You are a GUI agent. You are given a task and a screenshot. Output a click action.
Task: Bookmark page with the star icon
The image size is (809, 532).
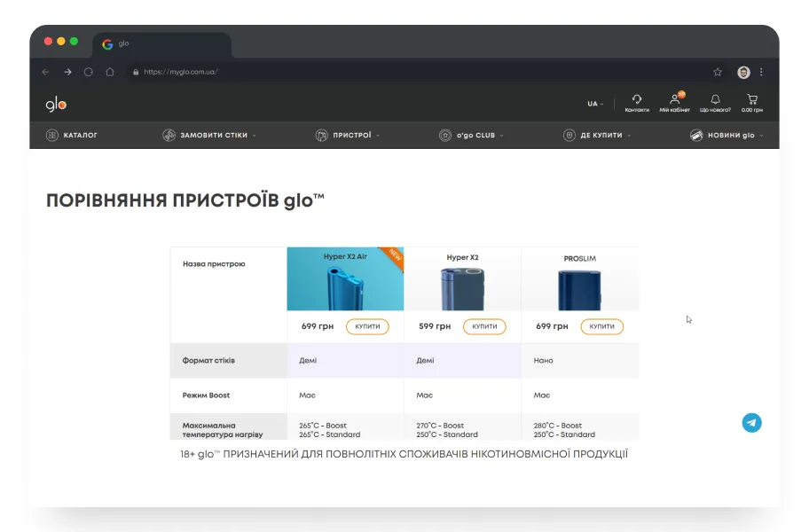717,72
